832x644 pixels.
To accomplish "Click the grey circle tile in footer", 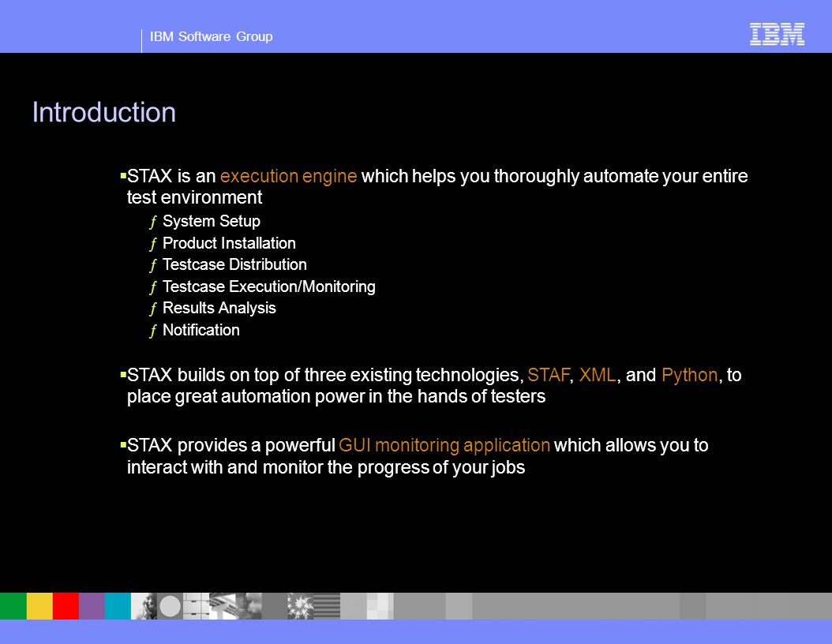I will 170,606.
